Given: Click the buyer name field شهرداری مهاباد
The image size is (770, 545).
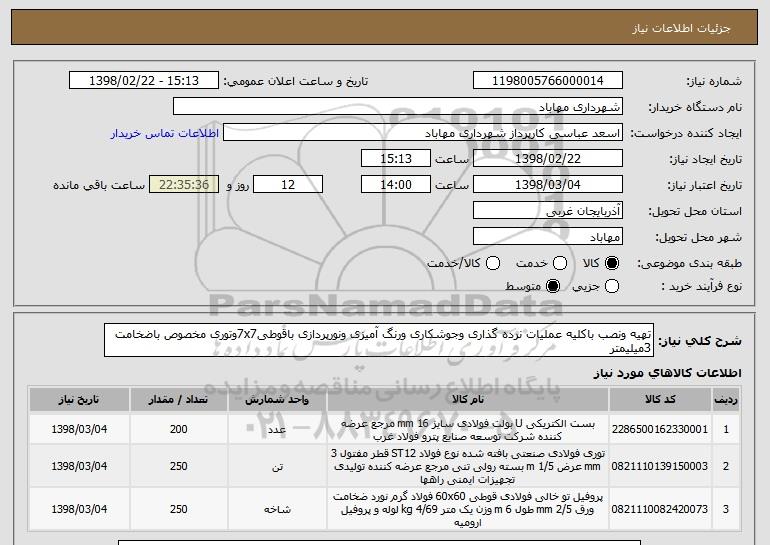Looking at the screenshot, I should coord(398,107).
